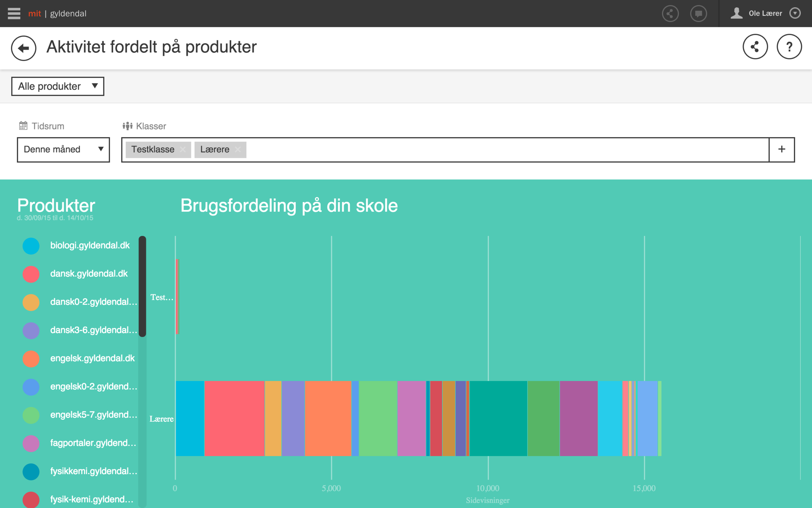Click the Tidsrum calendar icon
This screenshot has width=812, height=508.
click(23, 126)
